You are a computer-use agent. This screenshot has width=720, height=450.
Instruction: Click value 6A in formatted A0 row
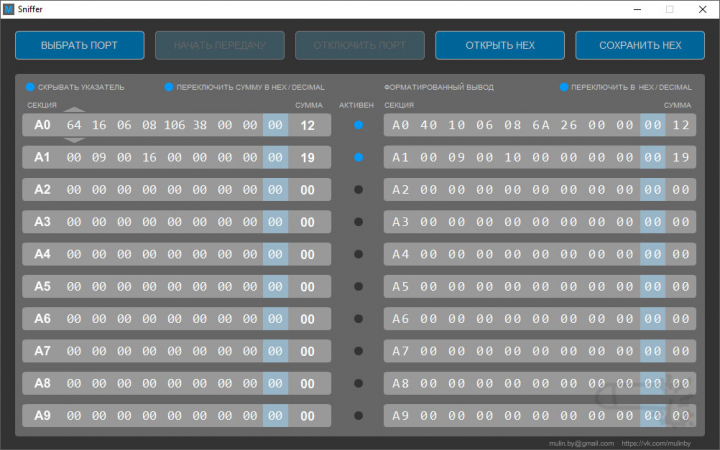[x=540, y=125]
